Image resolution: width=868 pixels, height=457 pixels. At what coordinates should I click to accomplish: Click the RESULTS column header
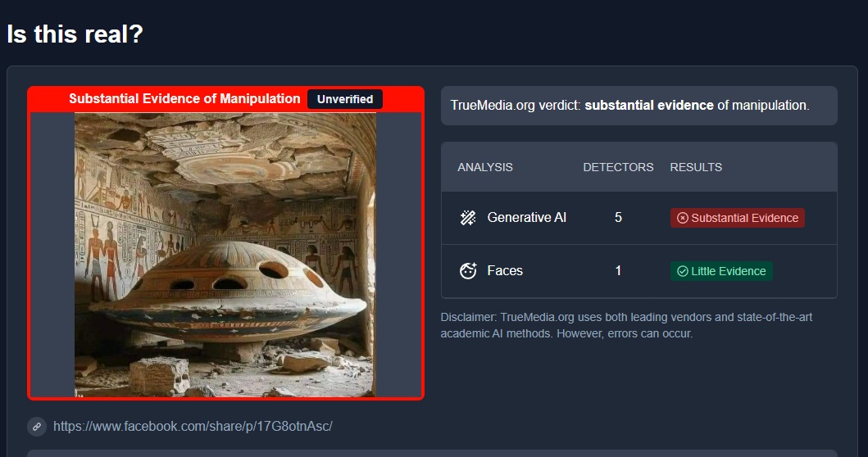click(696, 167)
